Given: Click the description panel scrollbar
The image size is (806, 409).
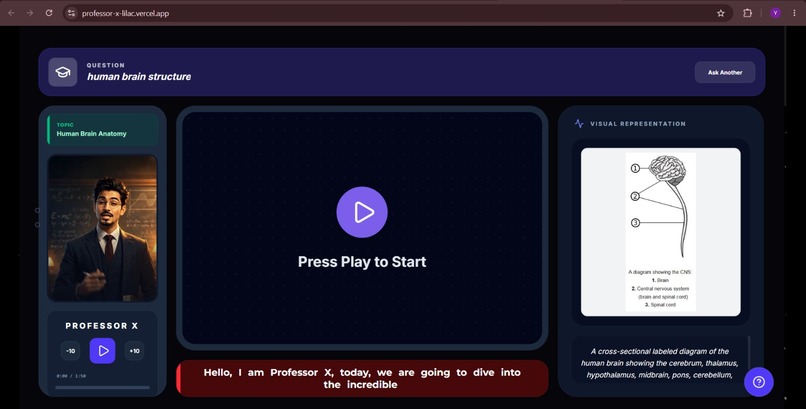Looking at the screenshot, I should point(749,359).
